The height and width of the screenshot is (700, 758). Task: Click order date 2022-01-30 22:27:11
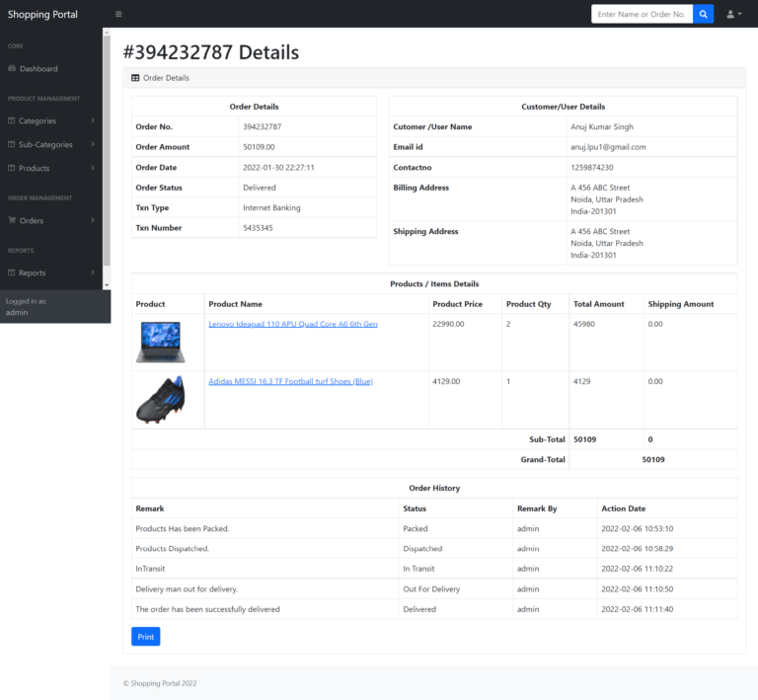(x=278, y=167)
